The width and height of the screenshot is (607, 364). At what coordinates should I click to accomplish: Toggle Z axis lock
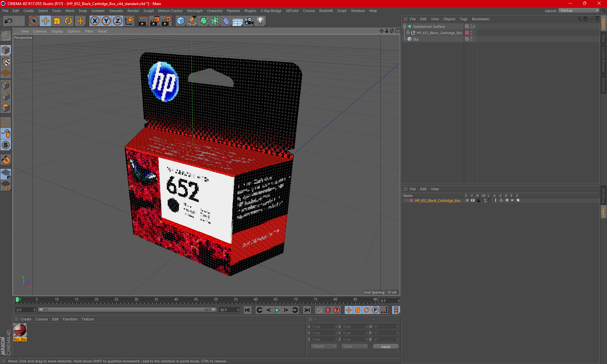tap(118, 21)
